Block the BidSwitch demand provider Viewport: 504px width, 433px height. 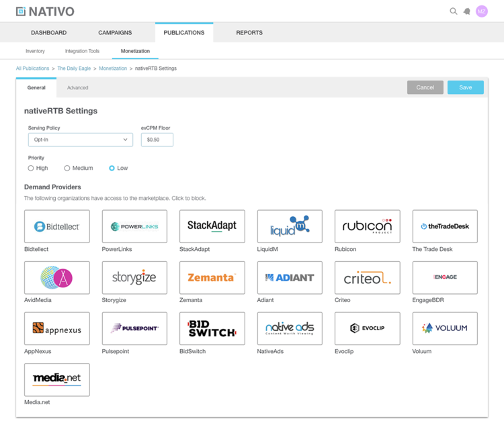click(x=212, y=328)
